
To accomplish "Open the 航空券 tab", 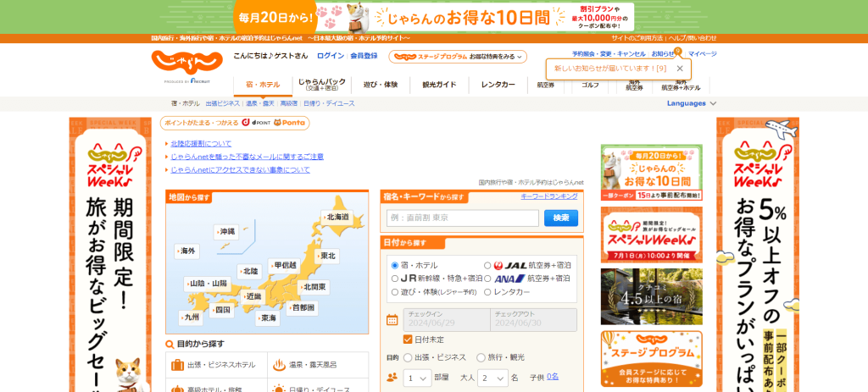I will pos(546,86).
